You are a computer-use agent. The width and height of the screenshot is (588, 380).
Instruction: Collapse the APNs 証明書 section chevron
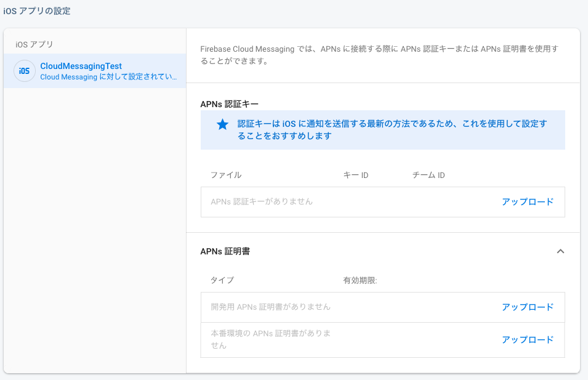(x=560, y=251)
